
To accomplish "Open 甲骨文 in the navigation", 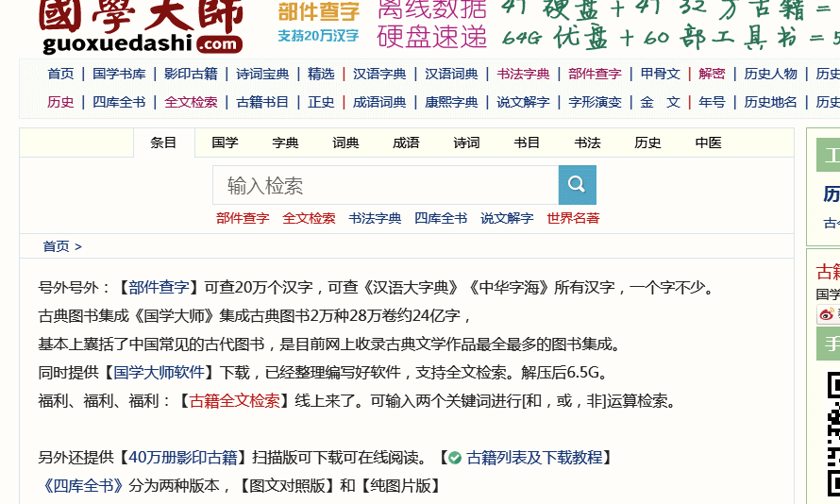I will (660, 74).
